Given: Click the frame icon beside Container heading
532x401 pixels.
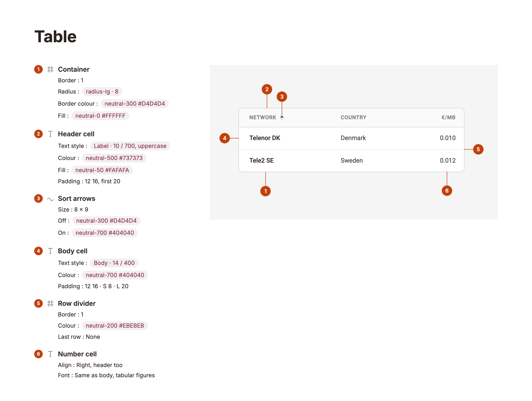Looking at the screenshot, I should (50, 70).
